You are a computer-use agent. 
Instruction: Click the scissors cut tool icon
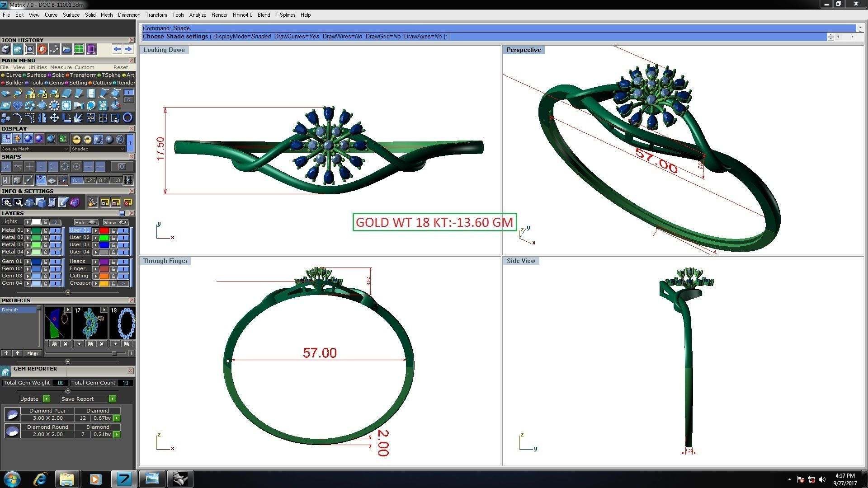115,118
